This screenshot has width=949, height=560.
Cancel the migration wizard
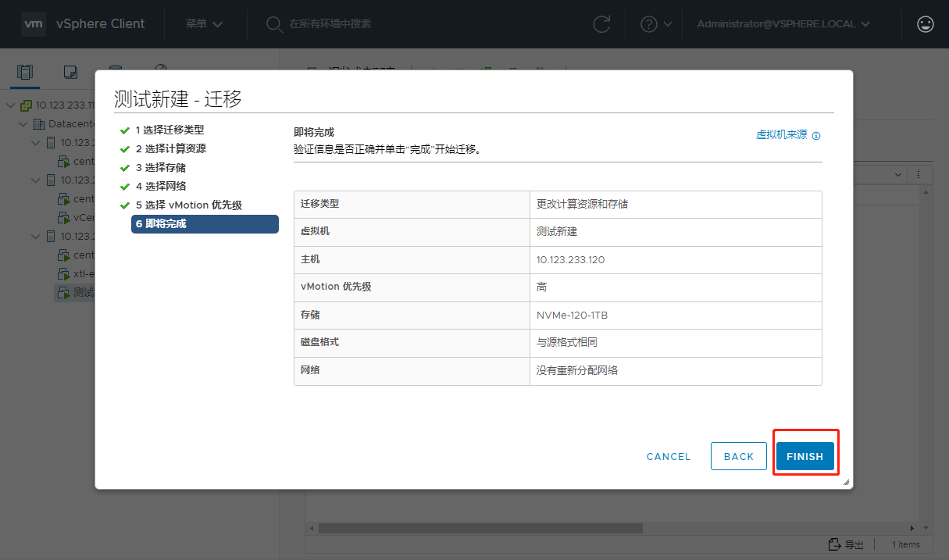click(x=669, y=456)
